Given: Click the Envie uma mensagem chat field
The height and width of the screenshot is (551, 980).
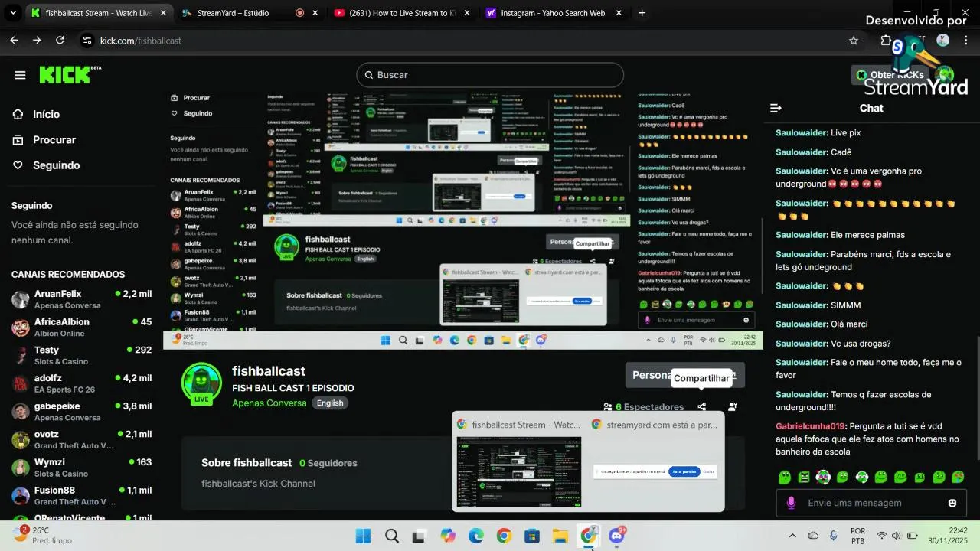Looking at the screenshot, I should pos(871,503).
